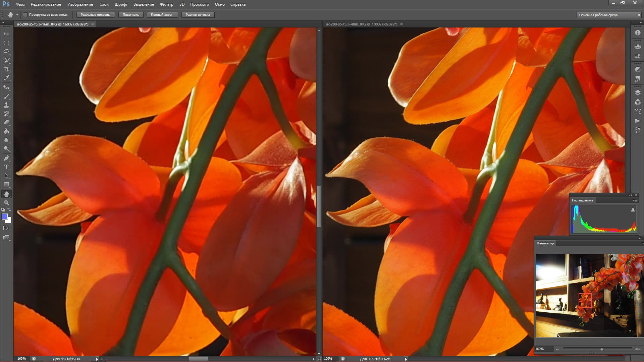This screenshot has width=644, height=362.
Task: Open the Фильтр menu
Action: pyautogui.click(x=166, y=4)
